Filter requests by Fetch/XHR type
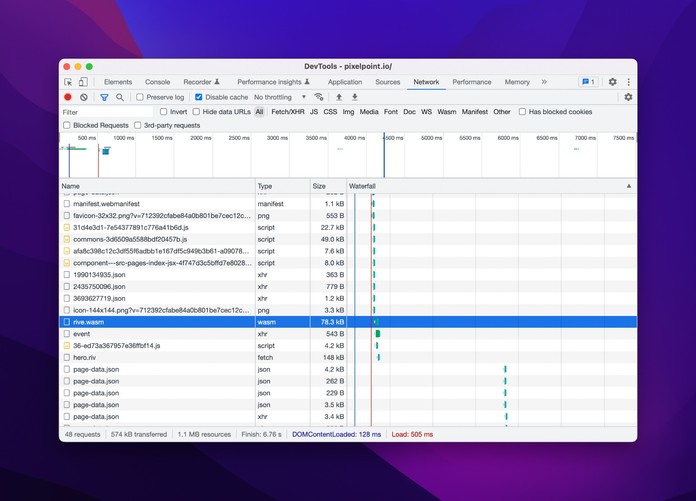696x501 pixels. (288, 112)
